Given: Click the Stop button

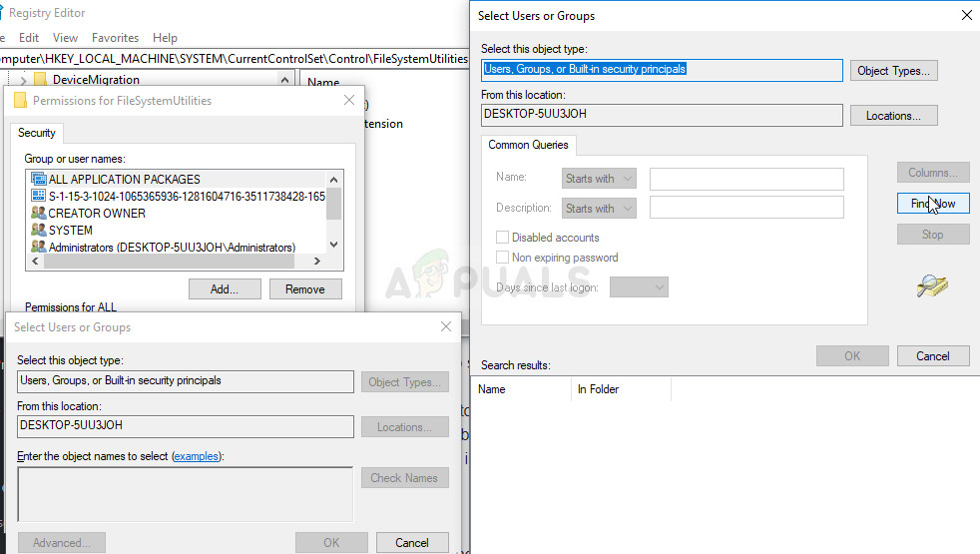Looking at the screenshot, I should [x=933, y=235].
